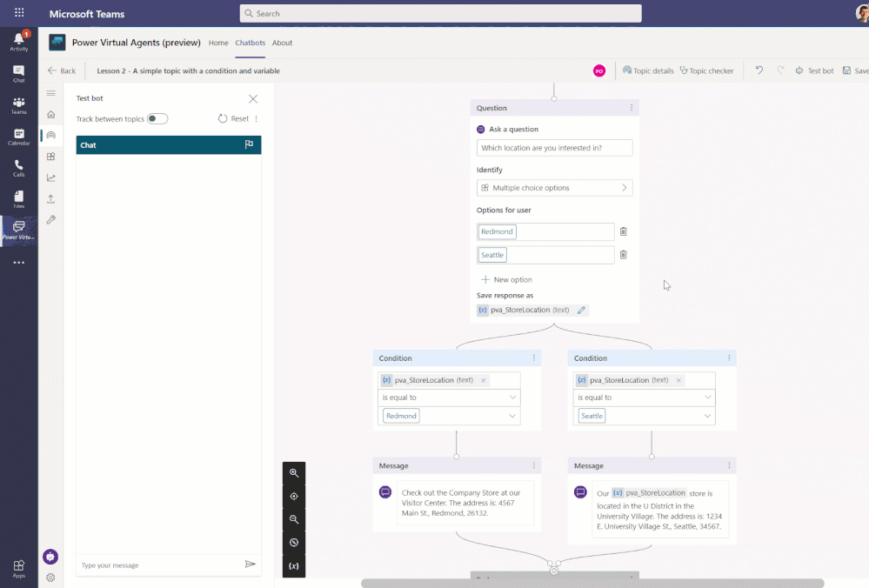869x588 pixels.
Task: Recenter the canvas with the target icon
Action: pos(294,496)
